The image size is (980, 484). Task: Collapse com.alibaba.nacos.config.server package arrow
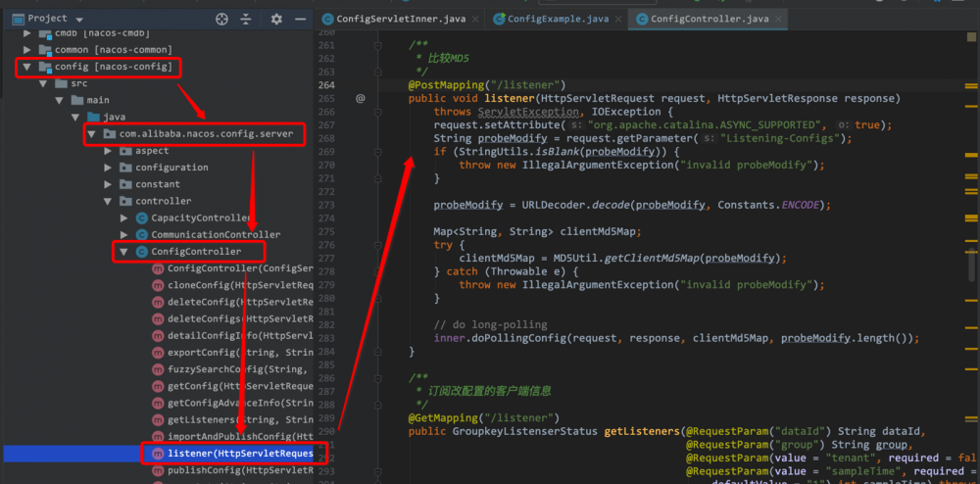click(x=92, y=133)
